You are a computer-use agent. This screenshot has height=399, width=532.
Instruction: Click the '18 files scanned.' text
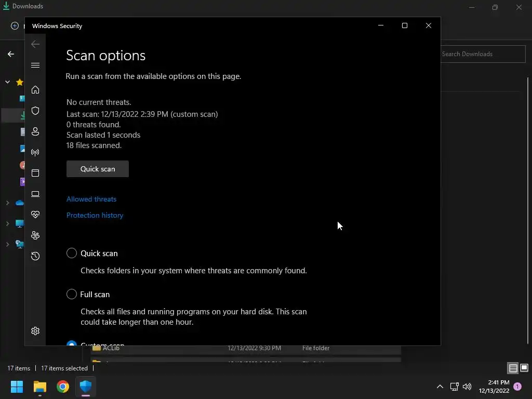coord(94,145)
